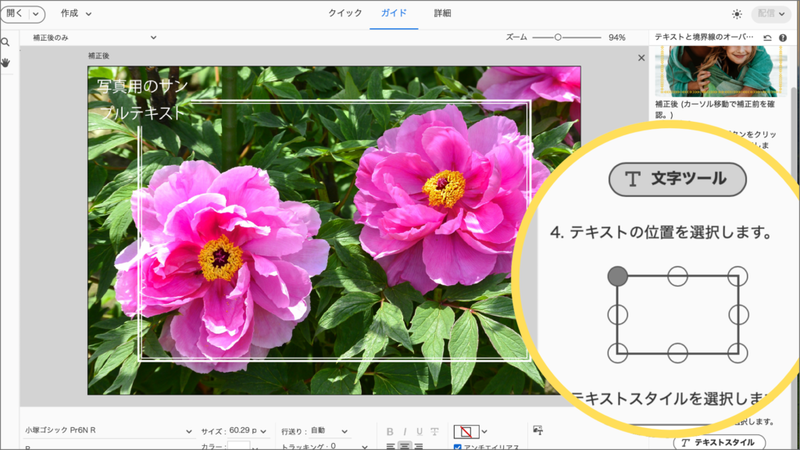Click the 文字ツール button
The width and height of the screenshot is (800, 450).
678,179
